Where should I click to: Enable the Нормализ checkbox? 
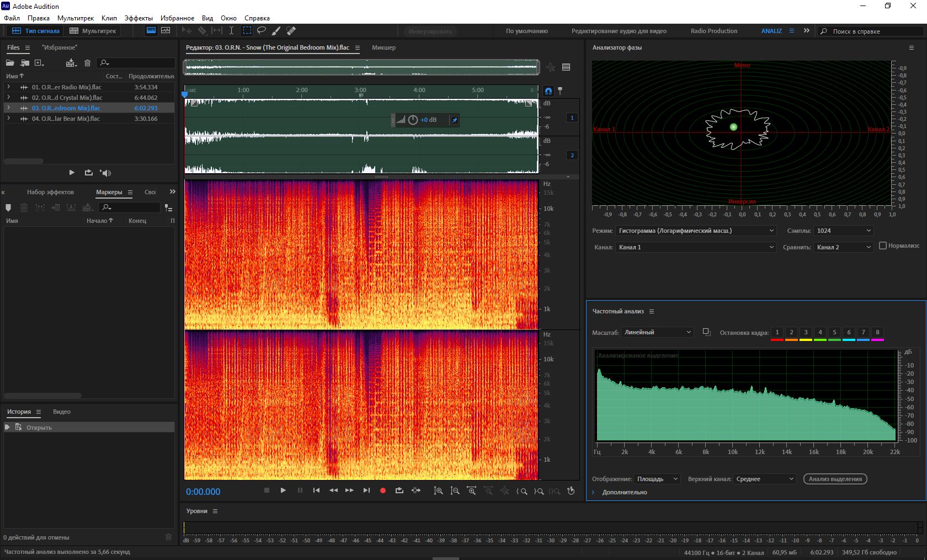(883, 246)
